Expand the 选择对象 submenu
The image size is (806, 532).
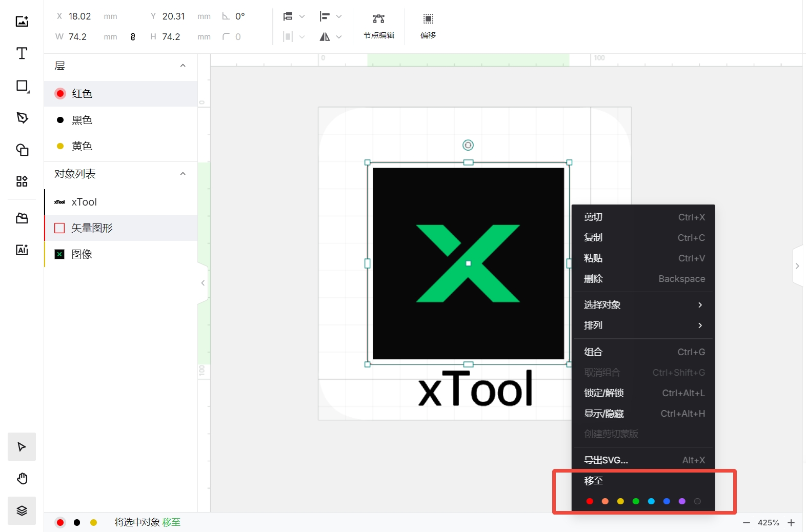[643, 305]
